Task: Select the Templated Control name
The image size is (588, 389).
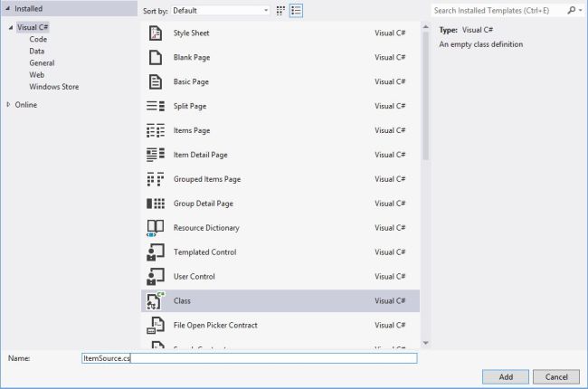Action: [204, 252]
